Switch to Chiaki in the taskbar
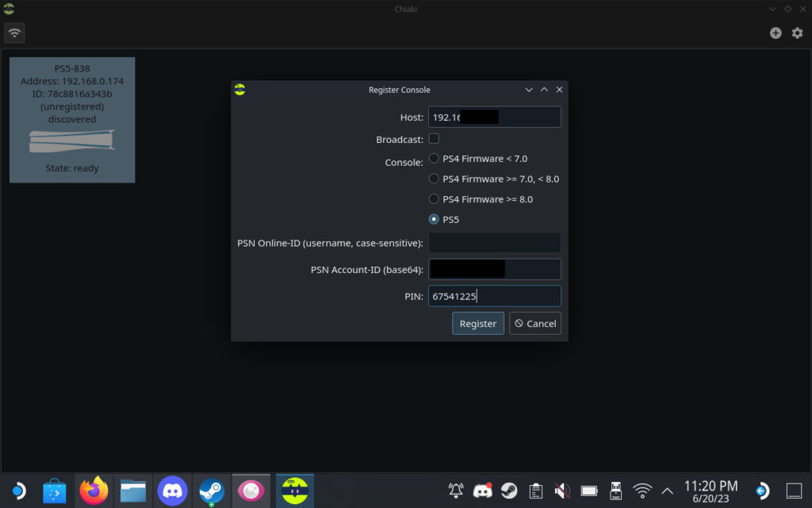This screenshot has width=812, height=508. click(295, 491)
